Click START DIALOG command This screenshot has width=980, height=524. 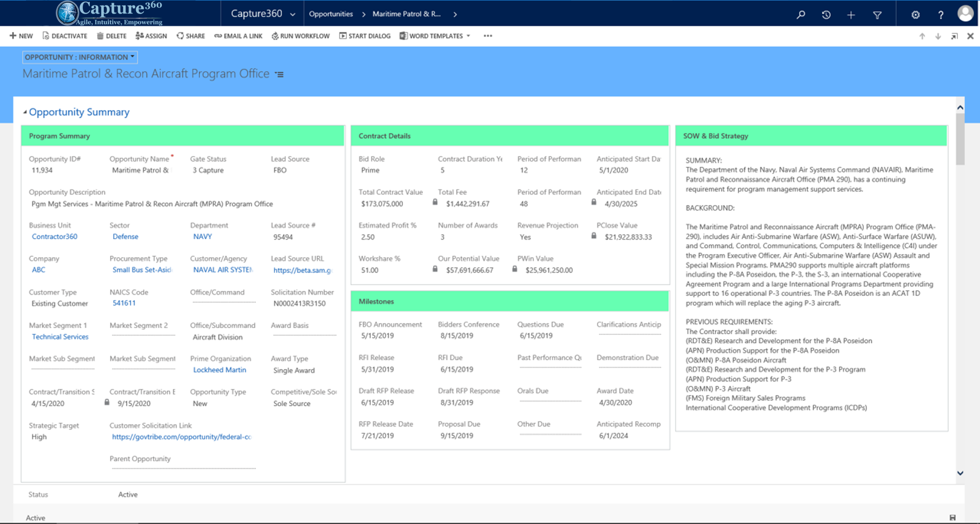click(x=365, y=36)
